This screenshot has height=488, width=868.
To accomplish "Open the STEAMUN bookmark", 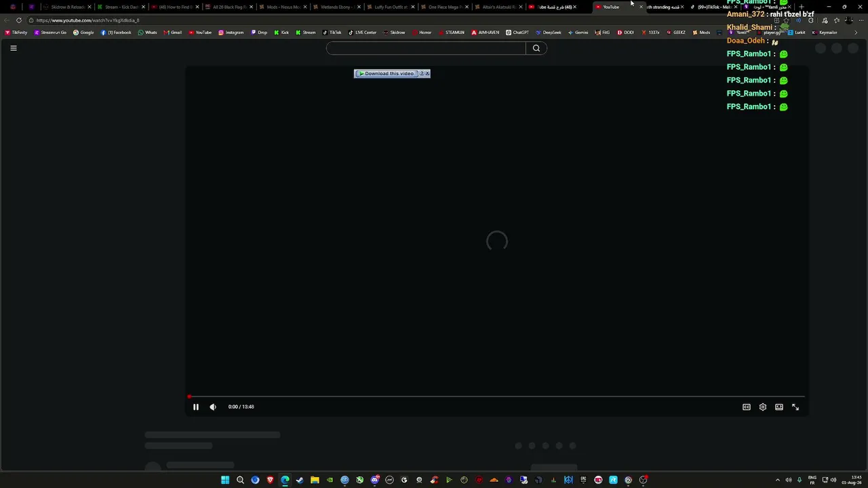I will [x=451, y=33].
